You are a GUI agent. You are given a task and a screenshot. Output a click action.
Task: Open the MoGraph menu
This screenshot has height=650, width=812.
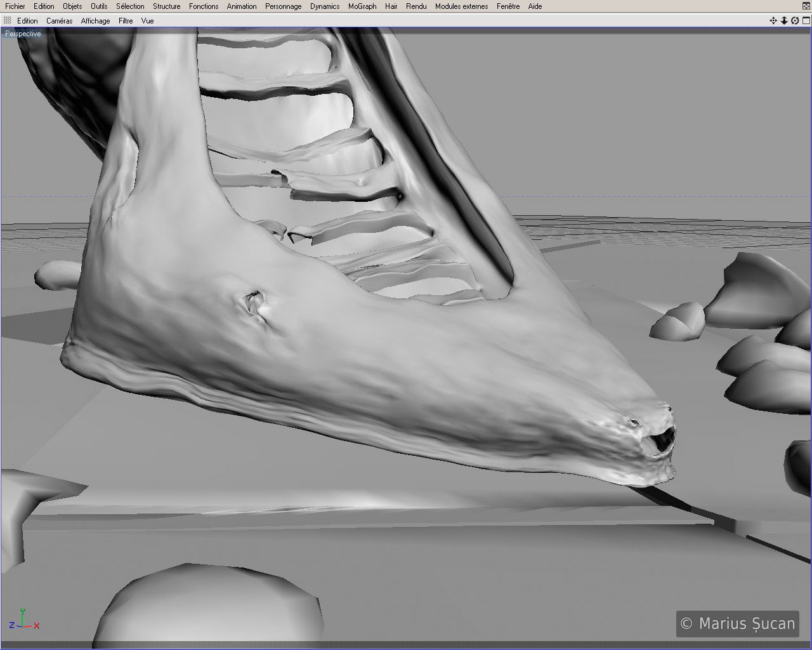tap(362, 6)
